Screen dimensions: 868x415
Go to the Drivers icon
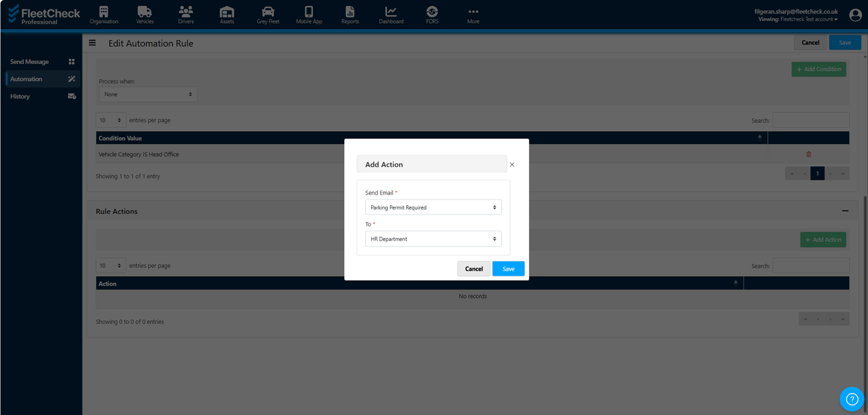tap(186, 12)
